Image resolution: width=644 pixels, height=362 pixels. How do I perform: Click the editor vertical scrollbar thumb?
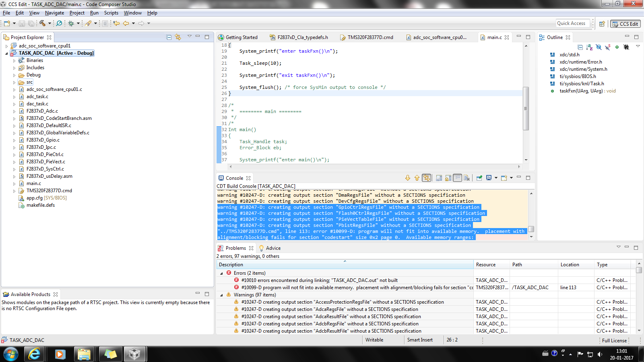(526, 109)
